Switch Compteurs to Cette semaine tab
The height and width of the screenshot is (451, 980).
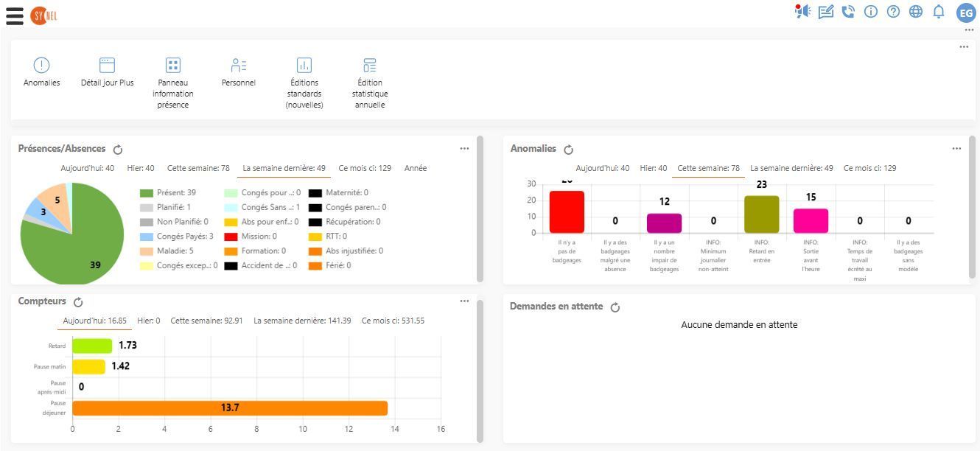206,321
